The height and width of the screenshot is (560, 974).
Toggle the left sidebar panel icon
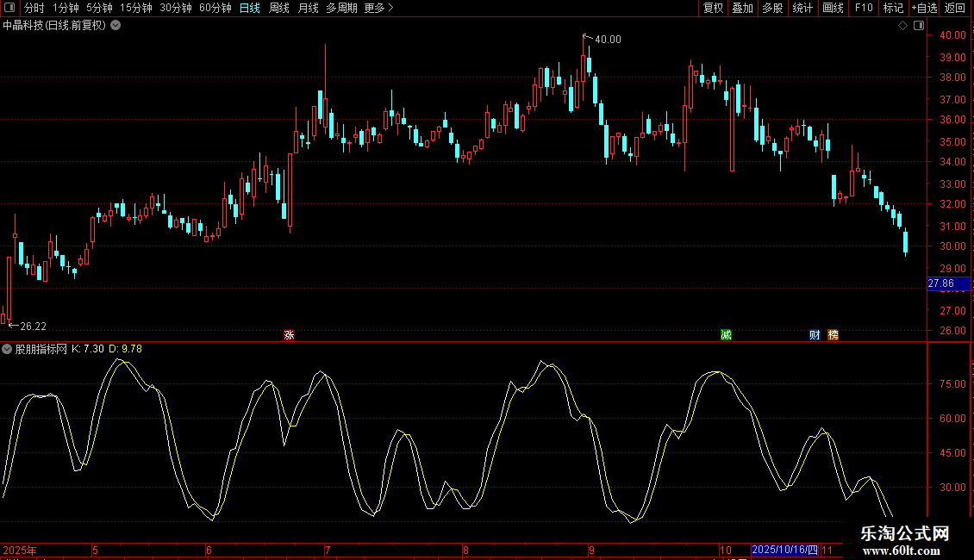(x=9, y=8)
